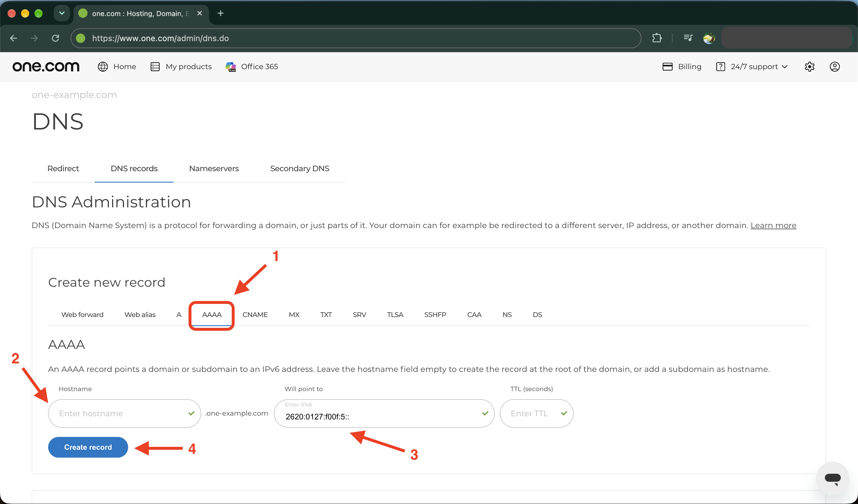The height and width of the screenshot is (504, 858).
Task: Switch to the Secondary DNS tab
Action: coord(300,169)
